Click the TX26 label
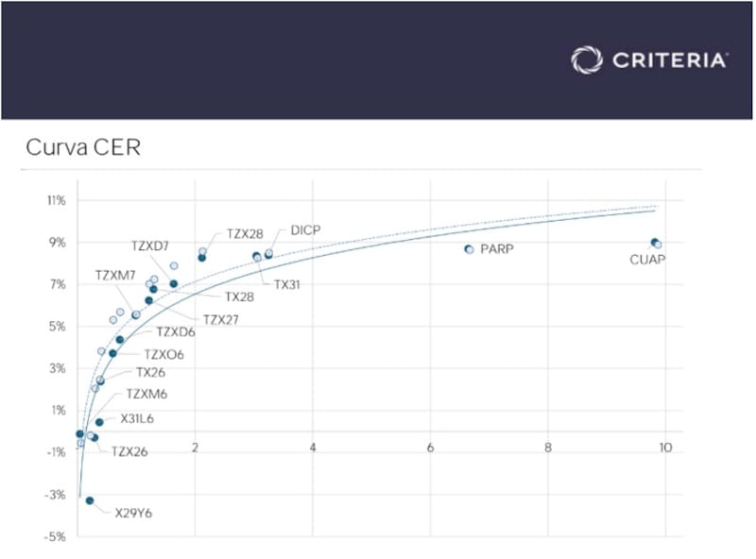Screen dimensions: 756x559 pos(151,372)
